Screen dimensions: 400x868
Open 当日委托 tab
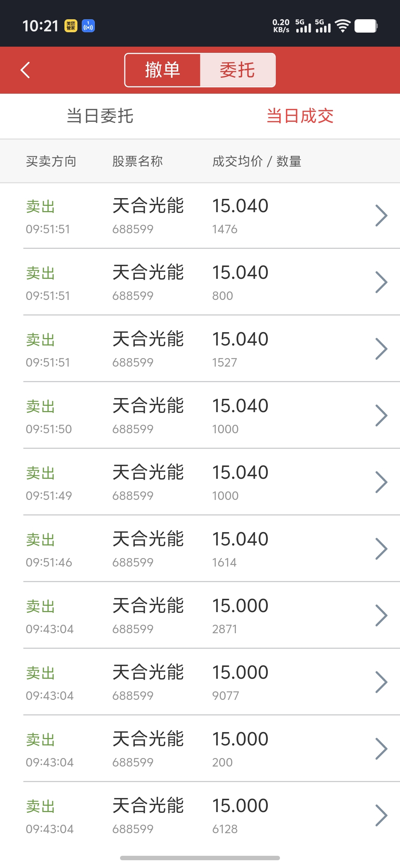pyautogui.click(x=100, y=116)
